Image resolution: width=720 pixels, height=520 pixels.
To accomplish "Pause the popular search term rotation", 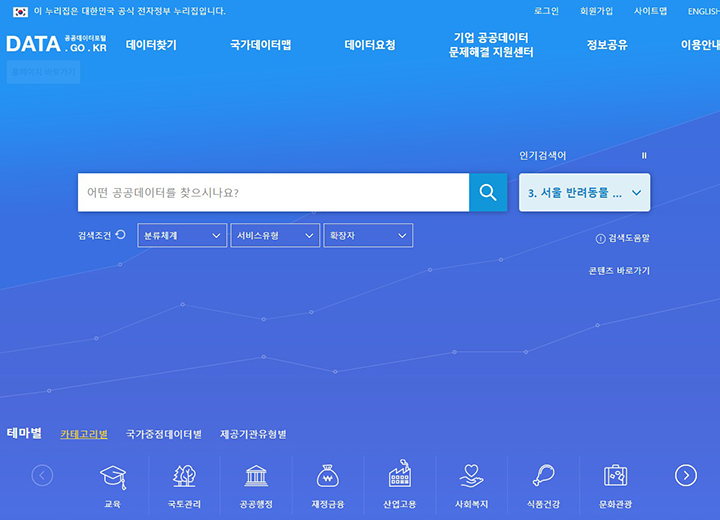I will (644, 156).
